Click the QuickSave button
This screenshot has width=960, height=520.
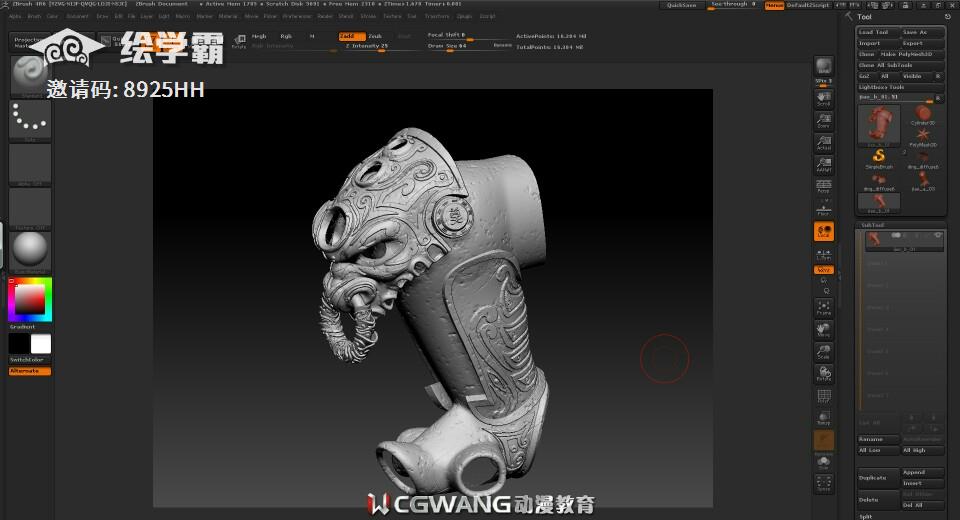[x=681, y=5]
